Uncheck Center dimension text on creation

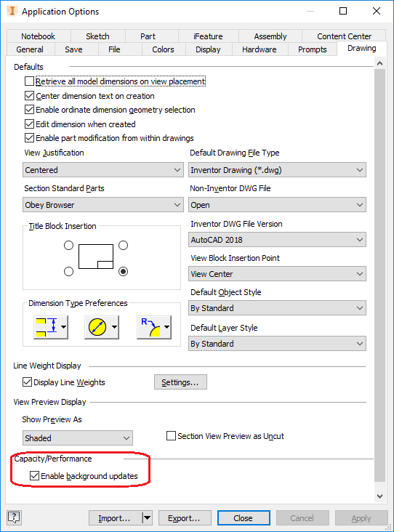tap(30, 96)
